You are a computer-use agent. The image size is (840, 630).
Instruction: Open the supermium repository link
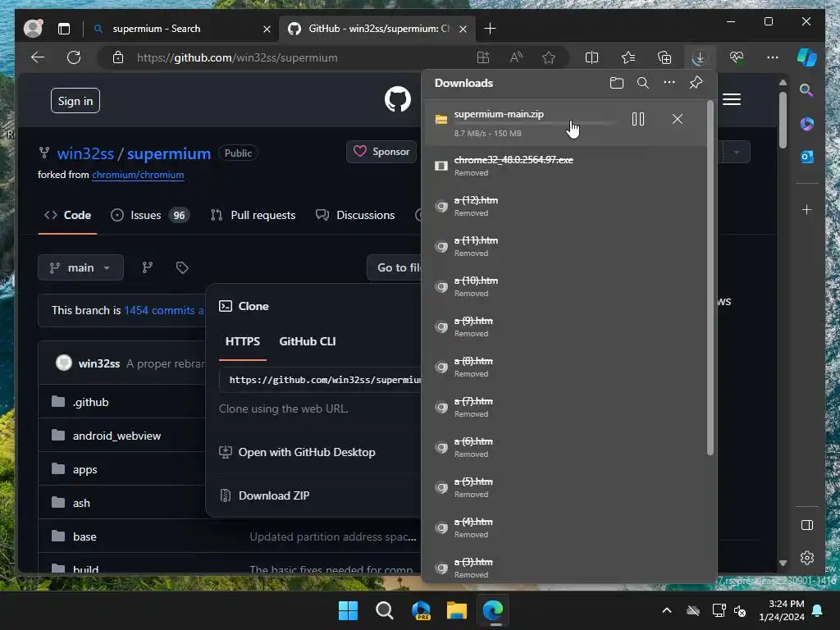(x=169, y=153)
